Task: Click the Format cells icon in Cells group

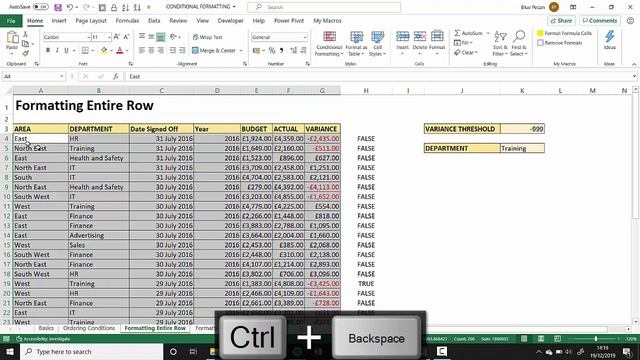Action: (437, 37)
